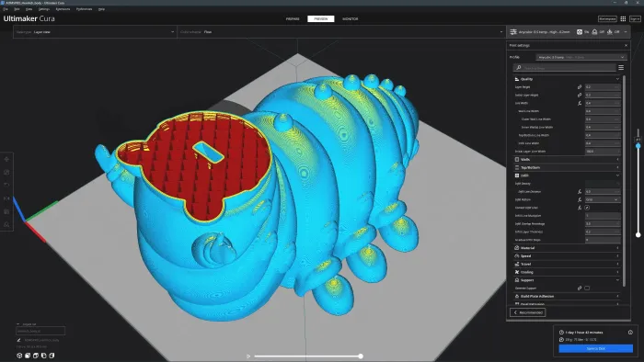Viewport: 644px width, 362px height.
Task: Click the blue Save to Disk button
Action: click(595, 348)
